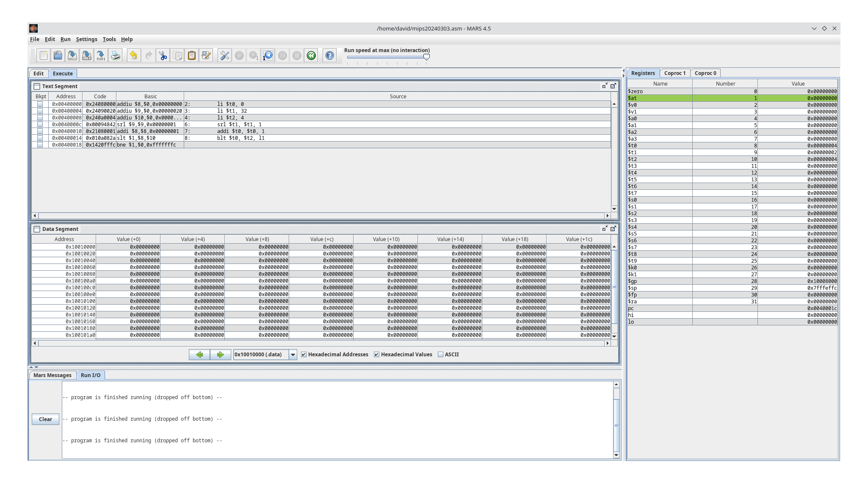Set a breakpoint on address 0x00400000

[x=40, y=104]
